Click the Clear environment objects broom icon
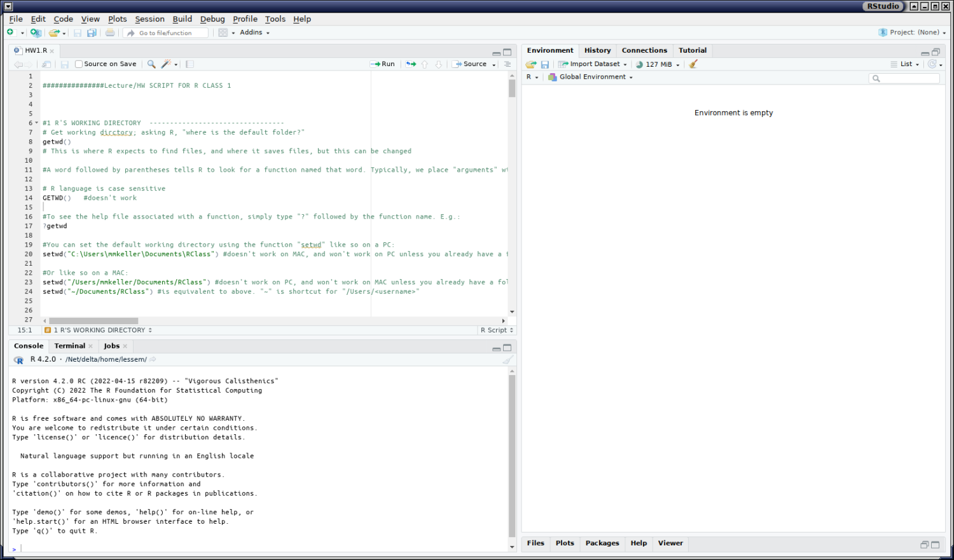Viewport: 954px width, 560px height. (x=693, y=64)
